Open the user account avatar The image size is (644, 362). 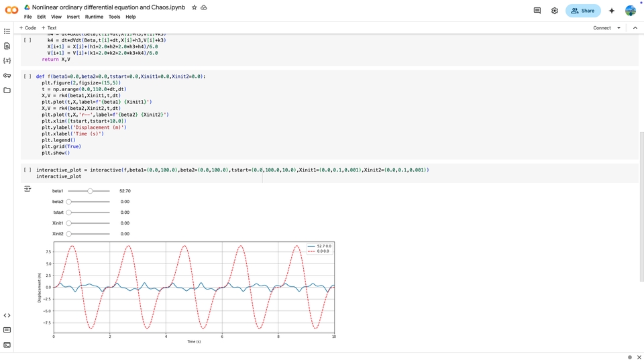(x=631, y=11)
